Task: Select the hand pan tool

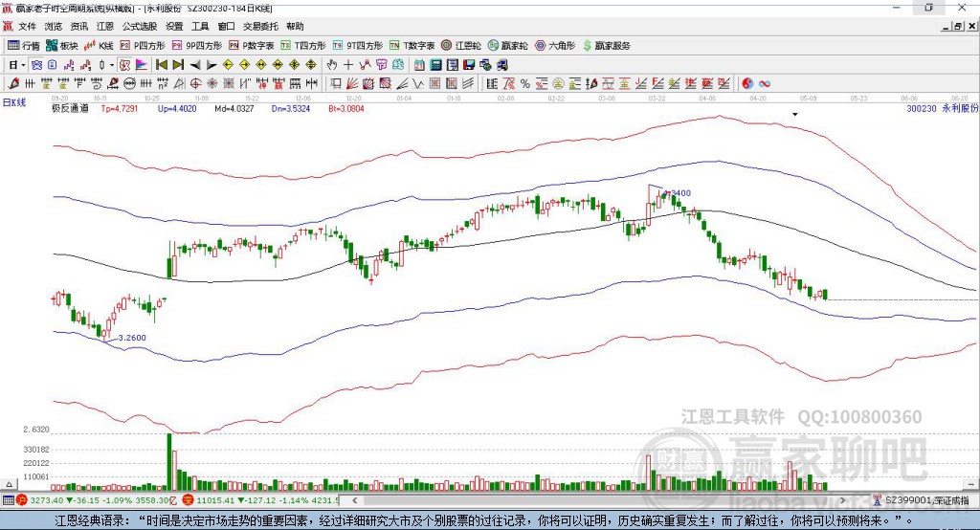Action: (332, 65)
